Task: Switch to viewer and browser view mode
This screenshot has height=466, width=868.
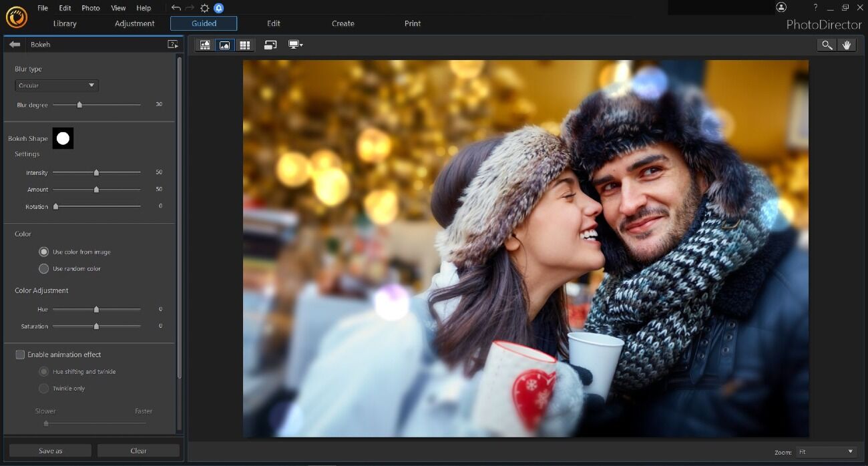Action: (x=205, y=44)
